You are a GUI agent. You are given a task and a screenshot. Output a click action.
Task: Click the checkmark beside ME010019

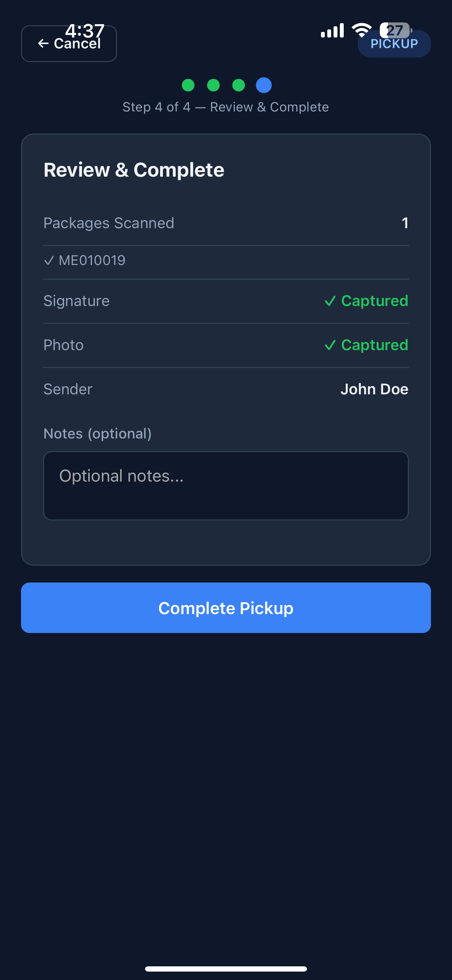49,261
